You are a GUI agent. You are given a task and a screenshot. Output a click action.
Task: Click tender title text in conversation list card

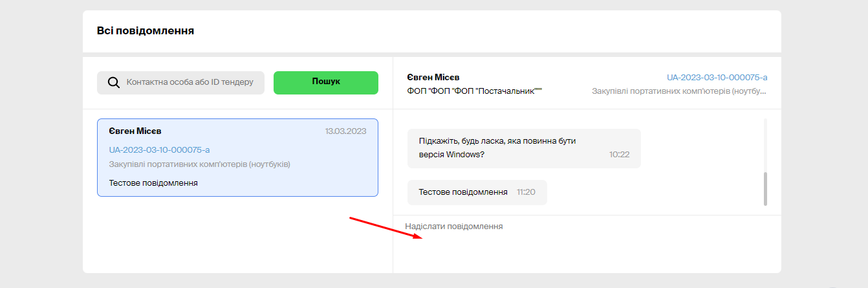point(199,164)
